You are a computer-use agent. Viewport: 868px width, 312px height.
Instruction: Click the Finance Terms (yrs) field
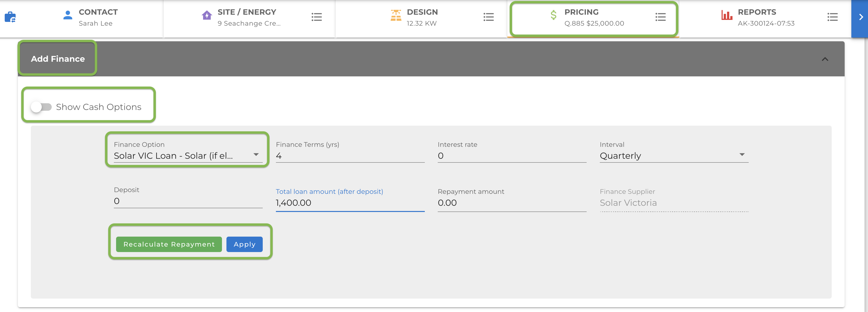[350, 156]
